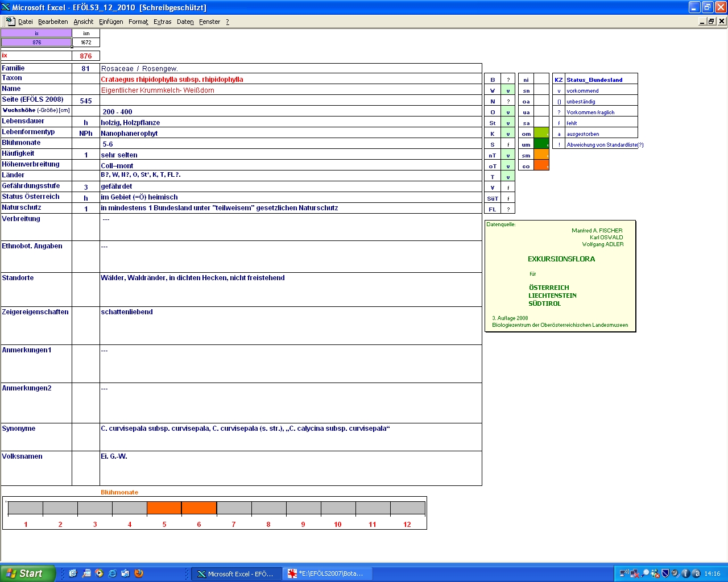Screen dimensions: 728x582
Task: Select the red ix value 876 cell
Action: coord(86,56)
